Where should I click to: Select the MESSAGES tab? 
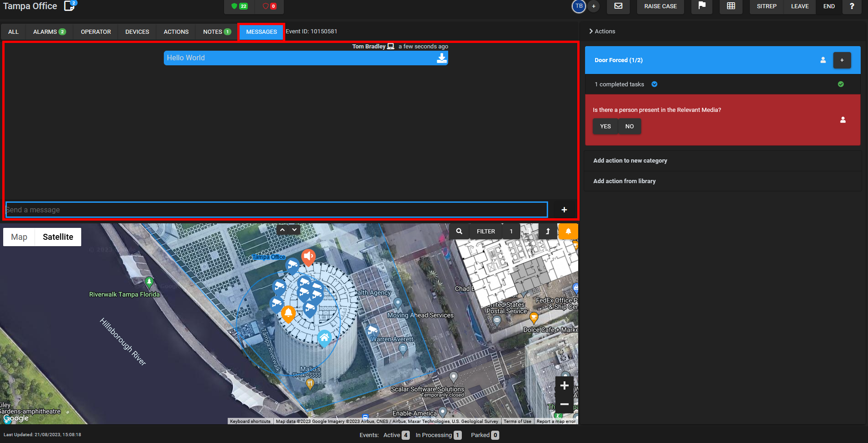point(261,32)
